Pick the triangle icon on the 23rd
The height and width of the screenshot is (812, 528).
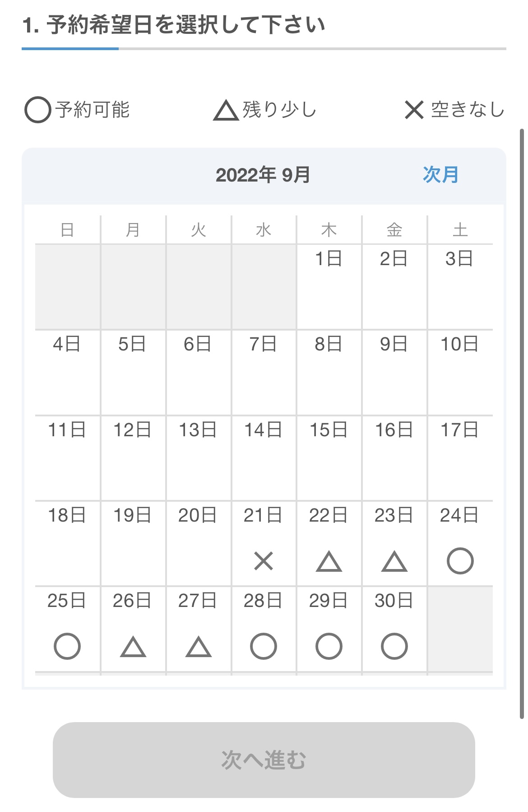pos(394,561)
